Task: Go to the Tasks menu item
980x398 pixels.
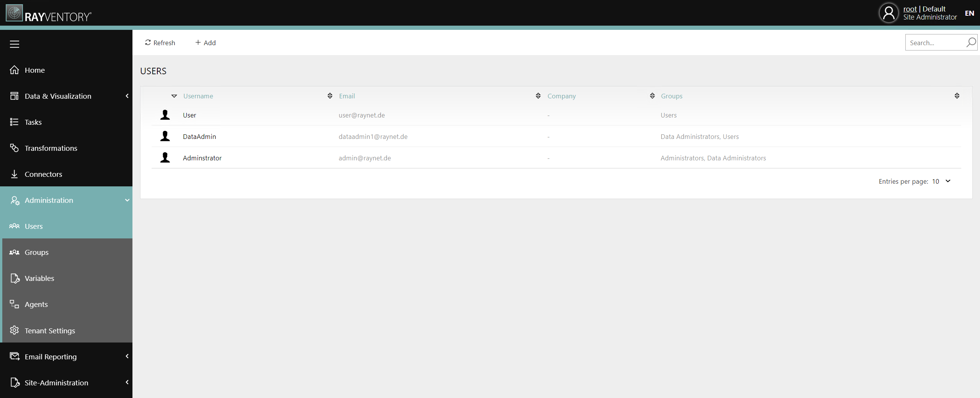Action: 33,122
